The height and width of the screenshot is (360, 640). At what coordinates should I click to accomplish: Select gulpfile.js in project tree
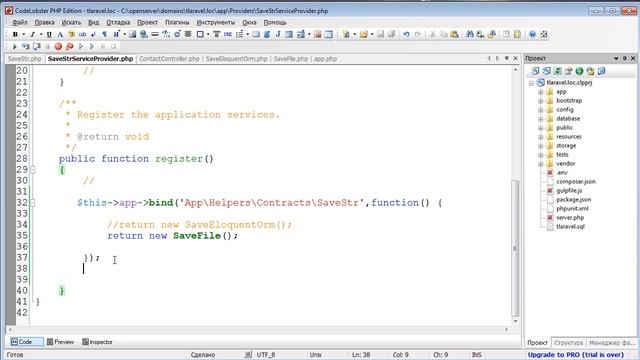tap(569, 191)
